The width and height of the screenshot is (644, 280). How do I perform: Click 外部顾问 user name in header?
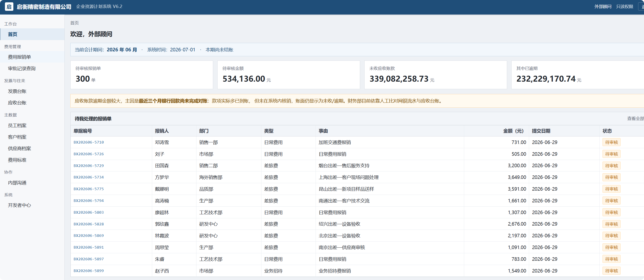point(603,7)
